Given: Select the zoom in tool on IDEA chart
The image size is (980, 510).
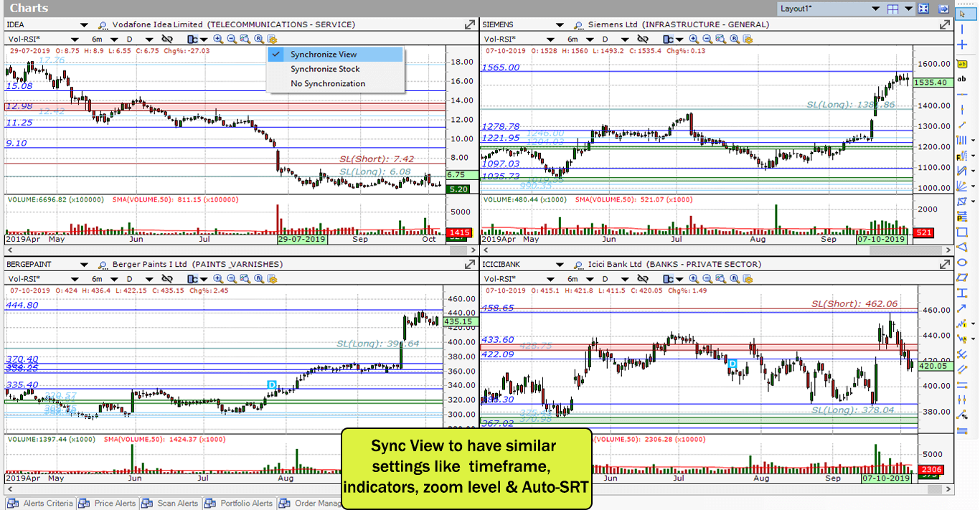Looking at the screenshot, I should [217, 39].
